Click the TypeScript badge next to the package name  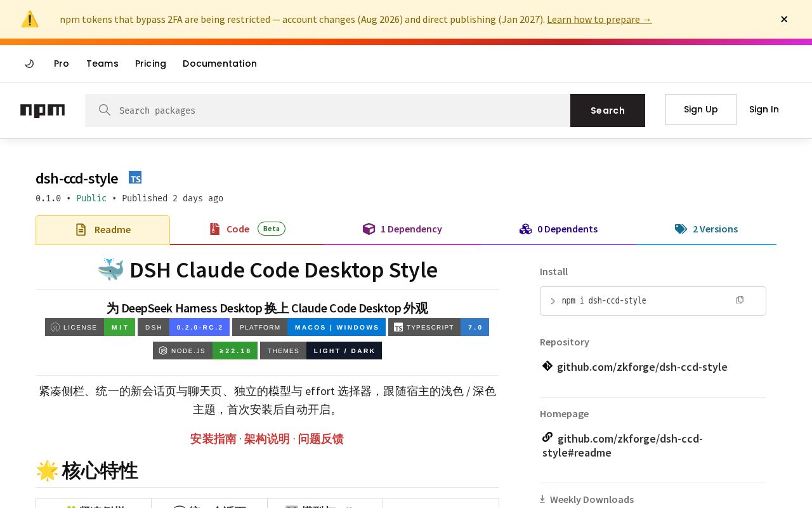(x=135, y=177)
